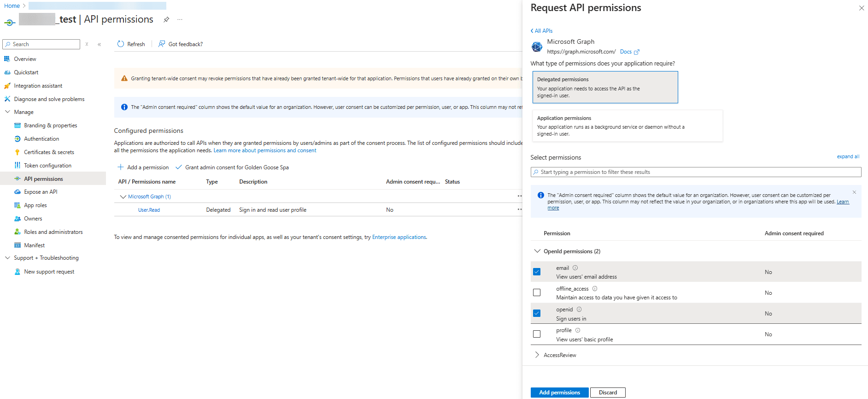The height and width of the screenshot is (399, 868).
Task: Click expand all link in Select permissions
Action: [848, 156]
